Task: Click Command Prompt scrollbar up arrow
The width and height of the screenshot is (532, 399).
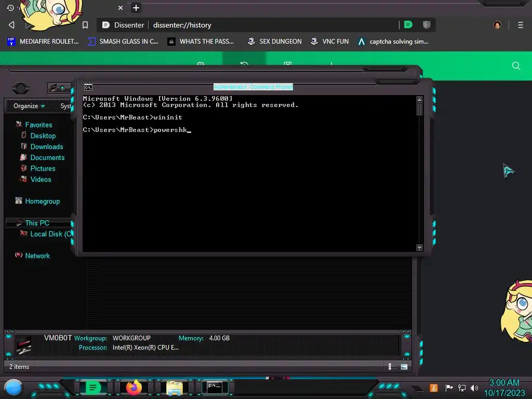Action: [419, 99]
